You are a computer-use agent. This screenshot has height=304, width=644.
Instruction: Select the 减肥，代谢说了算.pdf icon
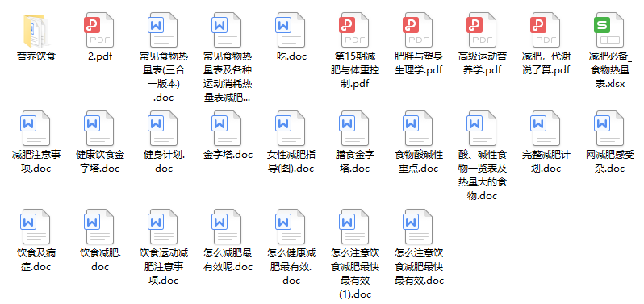(x=546, y=30)
